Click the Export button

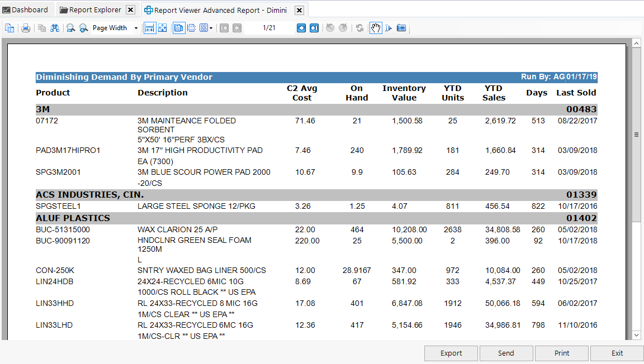click(451, 353)
